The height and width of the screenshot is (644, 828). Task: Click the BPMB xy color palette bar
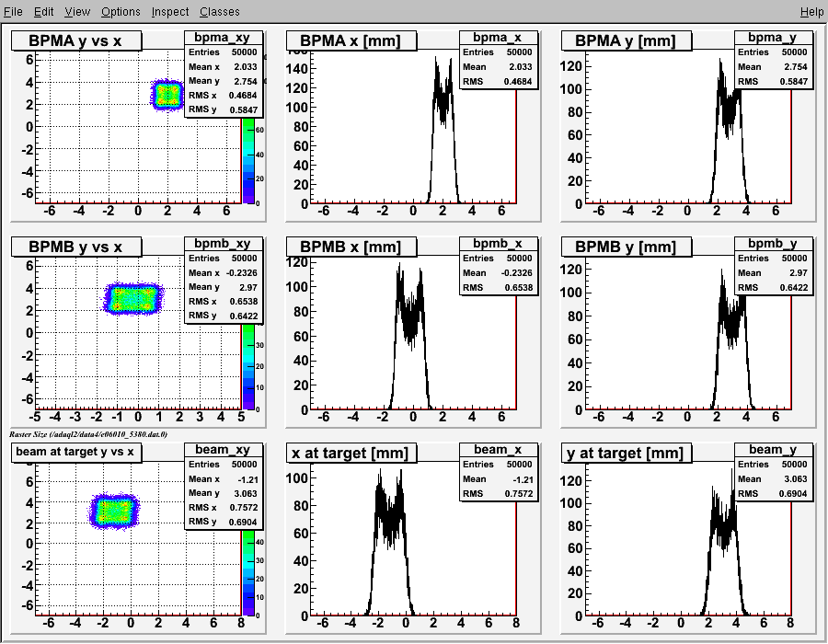(x=248, y=366)
